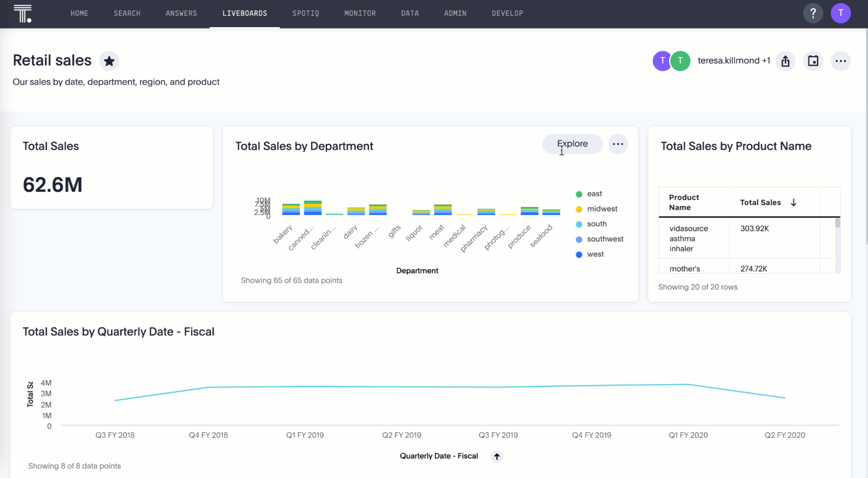Unfavorite Retail sales via star icon
Screen dimensions: 868x478
point(109,61)
